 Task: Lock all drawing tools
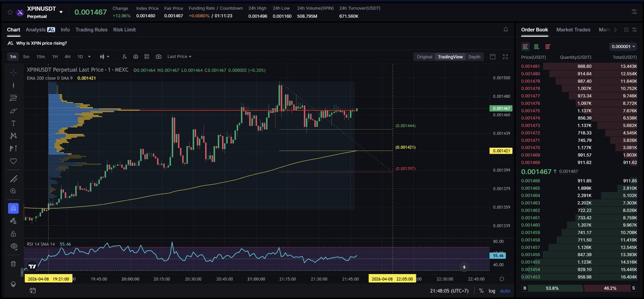[x=13, y=234]
